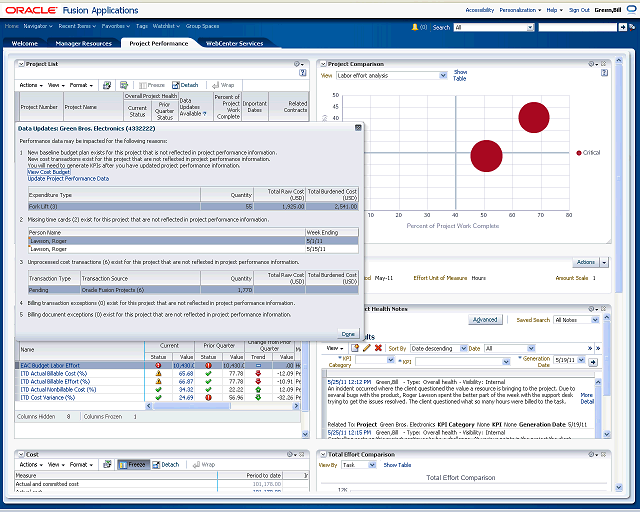Collapse the Project Comparison panel
Screen dimensions: 640x512
[x=323, y=64]
